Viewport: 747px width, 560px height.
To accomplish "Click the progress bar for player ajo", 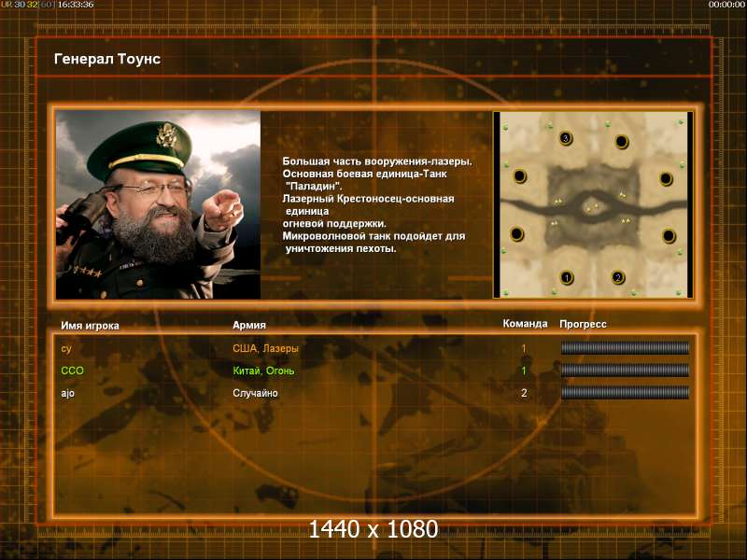I will pyautogui.click(x=625, y=392).
